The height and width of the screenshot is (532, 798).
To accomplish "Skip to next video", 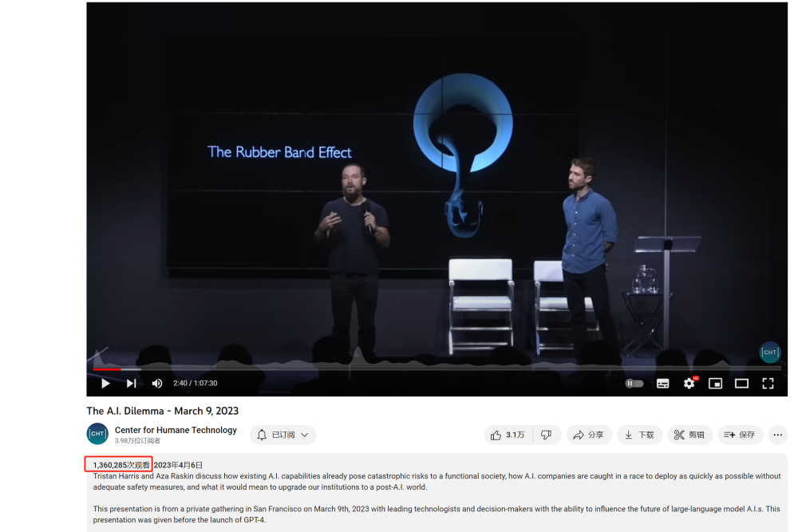I will [132, 384].
